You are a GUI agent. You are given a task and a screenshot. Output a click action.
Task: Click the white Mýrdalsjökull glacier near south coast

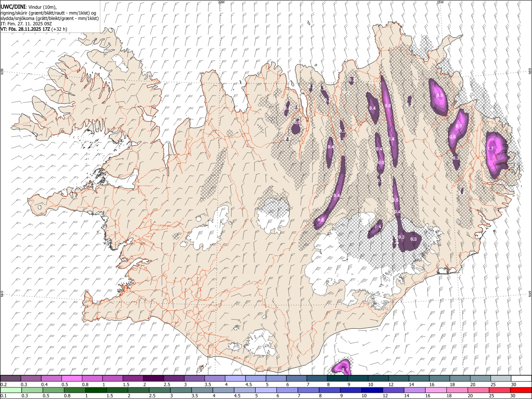tap(261, 343)
